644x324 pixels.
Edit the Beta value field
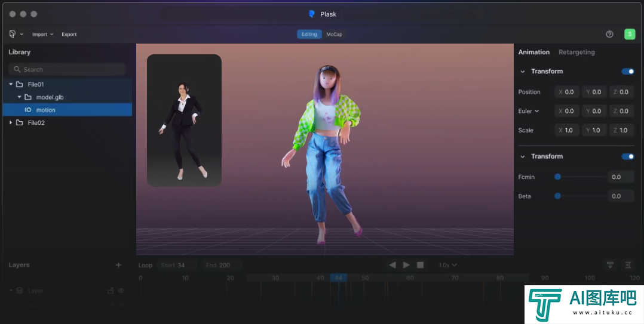point(620,196)
